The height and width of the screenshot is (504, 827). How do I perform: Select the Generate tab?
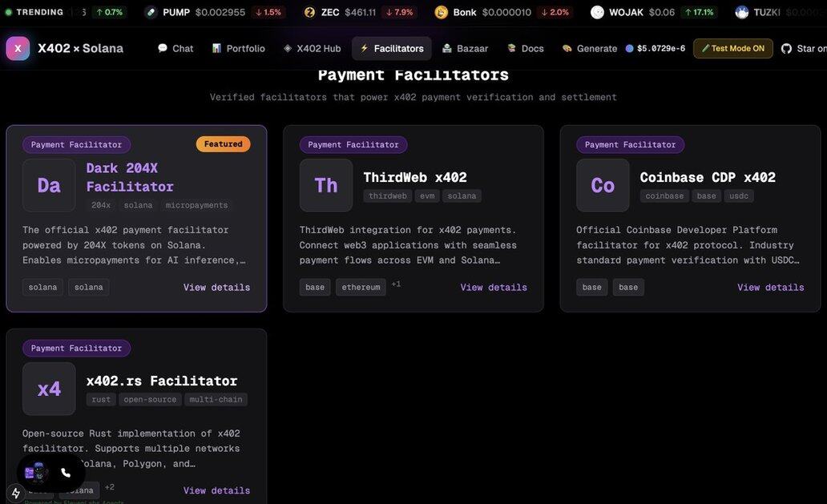[x=589, y=48]
